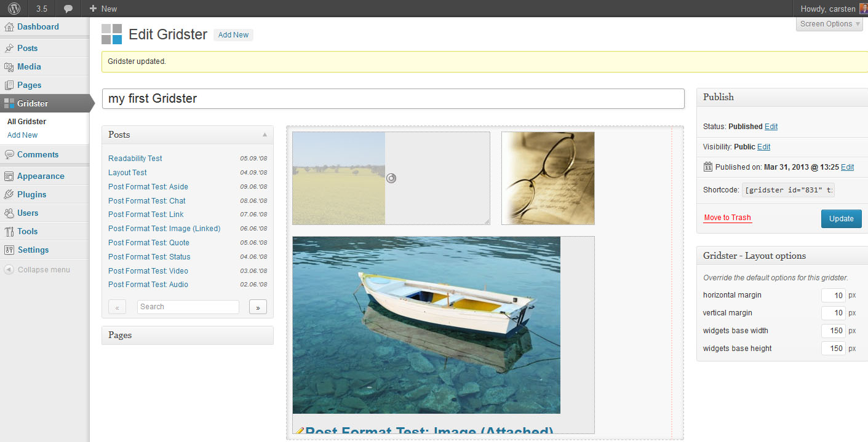This screenshot has height=442, width=868.
Task: Click the Howdy, carsten account menu
Action: click(x=828, y=9)
